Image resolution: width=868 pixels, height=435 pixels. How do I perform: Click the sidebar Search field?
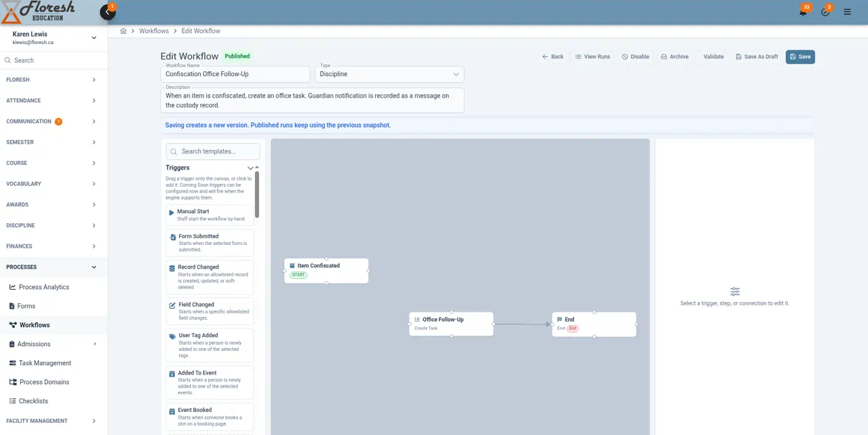pyautogui.click(x=54, y=60)
